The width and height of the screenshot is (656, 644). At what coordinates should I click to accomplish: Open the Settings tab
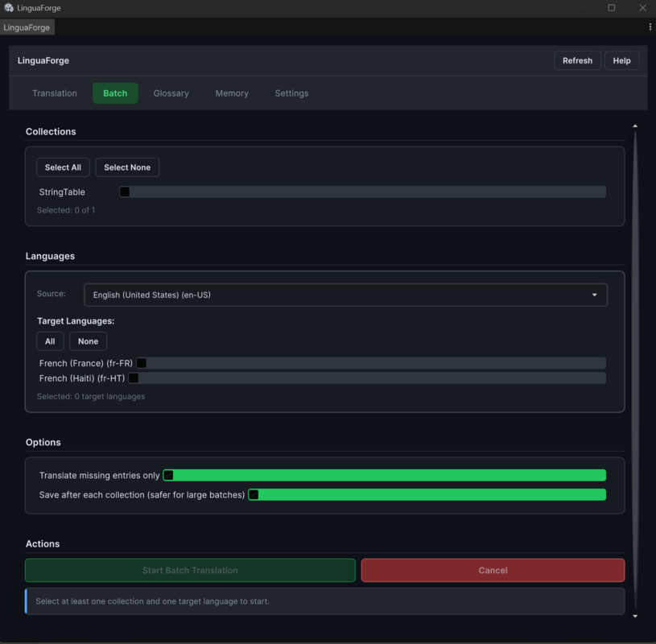(291, 93)
